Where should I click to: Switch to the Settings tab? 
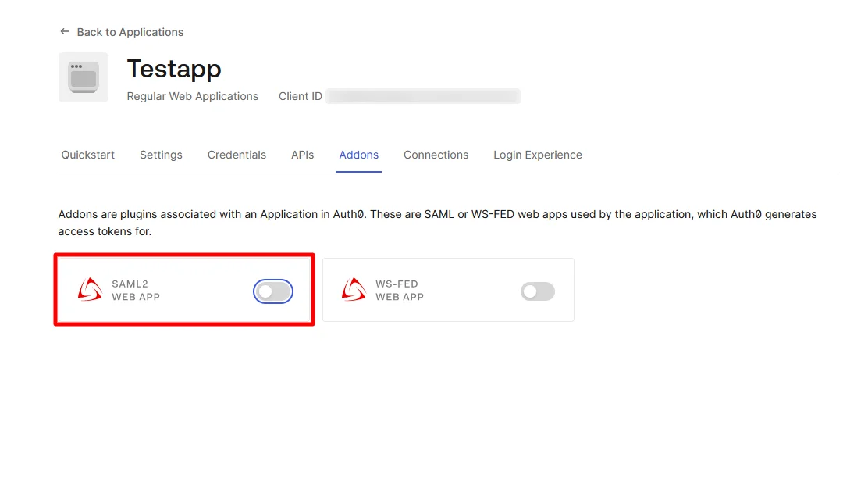pos(161,155)
